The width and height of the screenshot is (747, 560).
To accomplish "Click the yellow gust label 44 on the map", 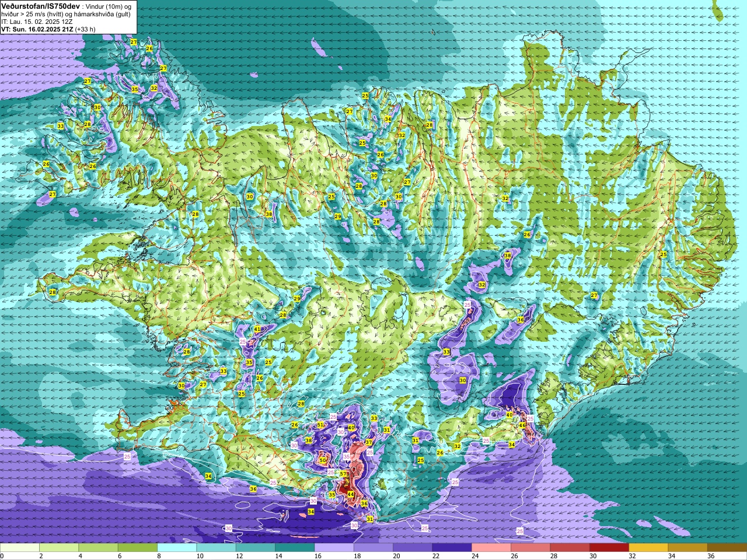I will point(351,494).
